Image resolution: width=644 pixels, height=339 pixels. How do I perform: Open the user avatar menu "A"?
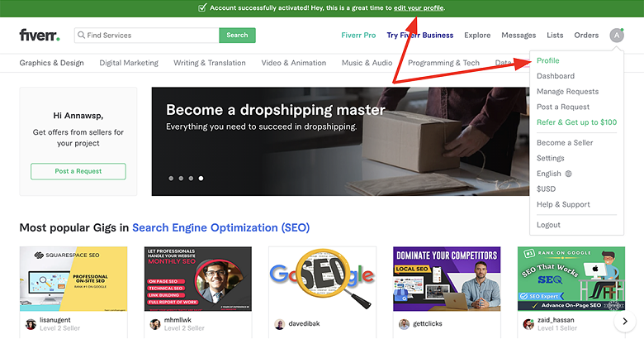click(x=617, y=36)
